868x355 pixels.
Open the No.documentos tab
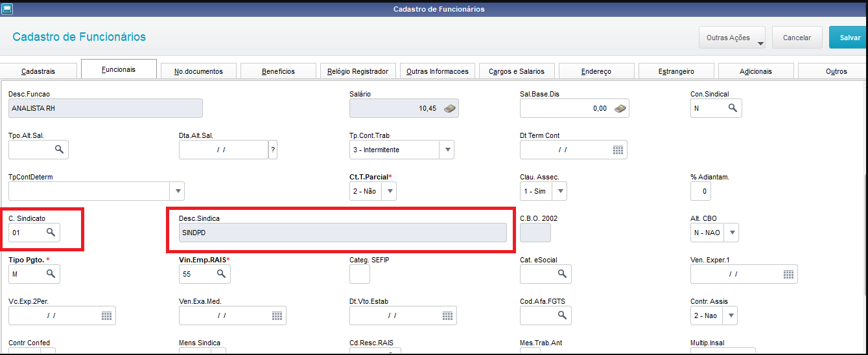coord(198,71)
